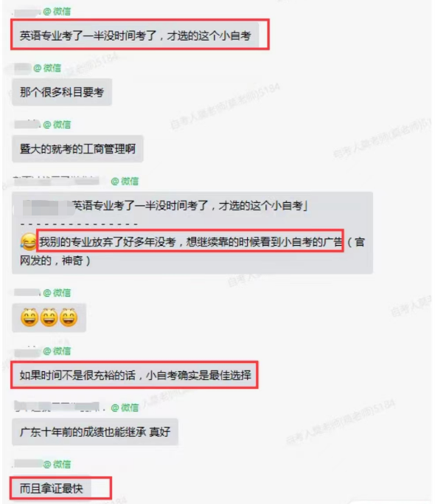Click the "@微信" tag above the emoji message
The width and height of the screenshot is (435, 504).
pos(57,293)
